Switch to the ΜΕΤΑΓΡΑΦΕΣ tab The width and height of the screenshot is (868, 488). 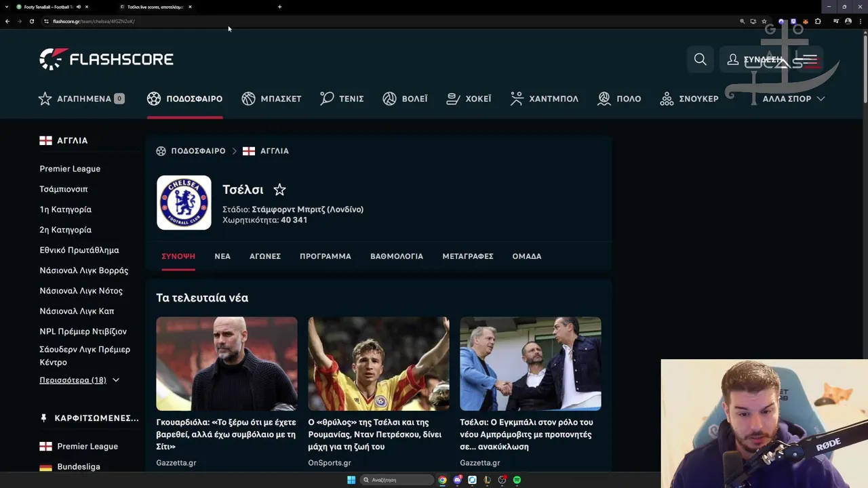point(468,256)
